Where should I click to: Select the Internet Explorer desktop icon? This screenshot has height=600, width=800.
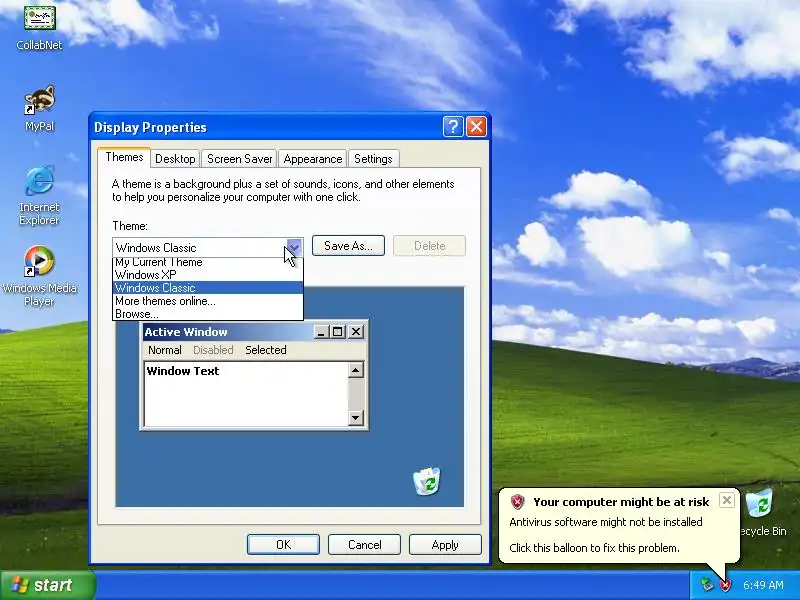pyautogui.click(x=39, y=195)
